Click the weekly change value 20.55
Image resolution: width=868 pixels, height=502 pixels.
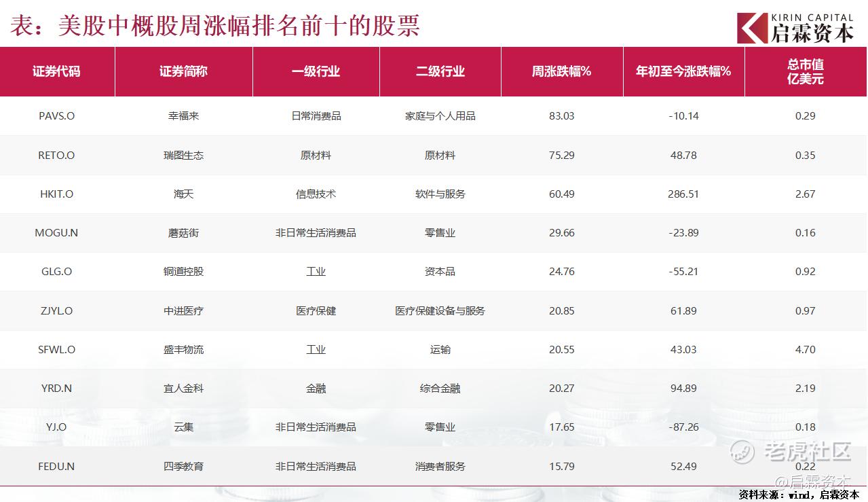pyautogui.click(x=561, y=350)
